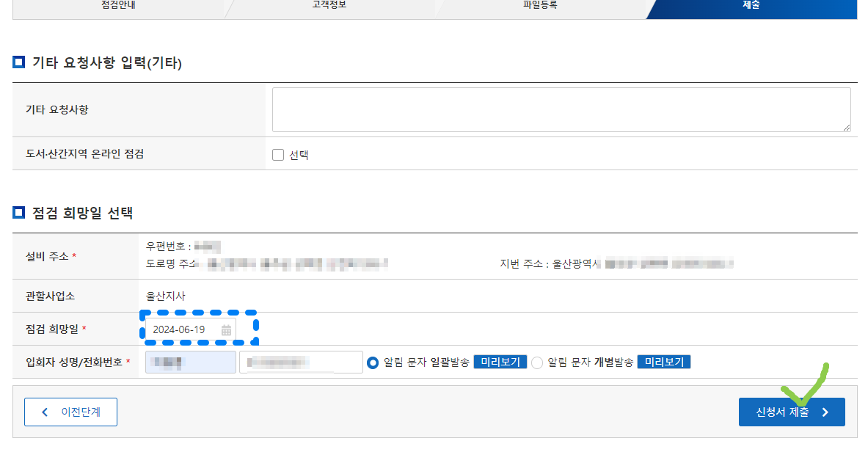Switch to the 제출 step tab
Screen dimensions: 868x452
[751, 7]
